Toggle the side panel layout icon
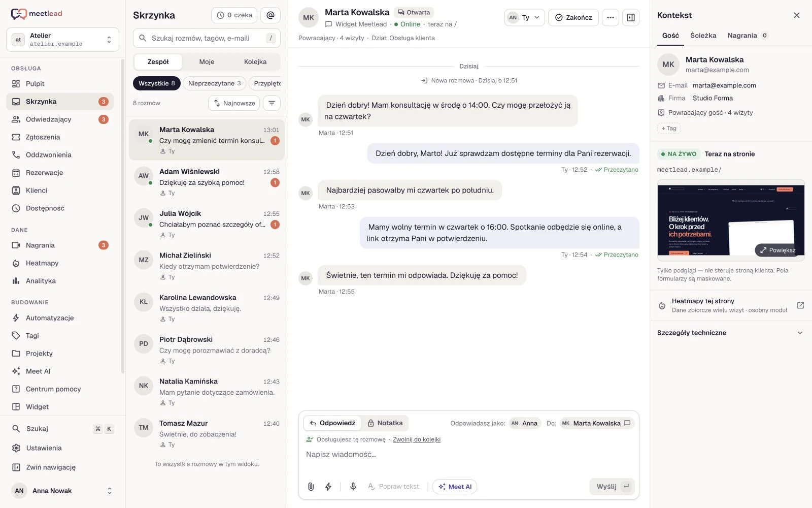This screenshot has width=812, height=508. (631, 17)
